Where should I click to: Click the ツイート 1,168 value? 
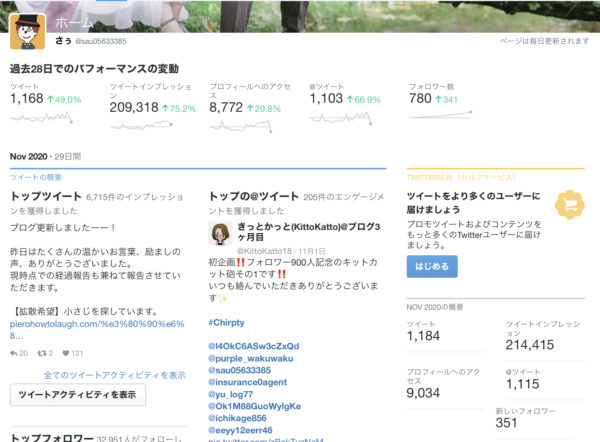tap(27, 99)
